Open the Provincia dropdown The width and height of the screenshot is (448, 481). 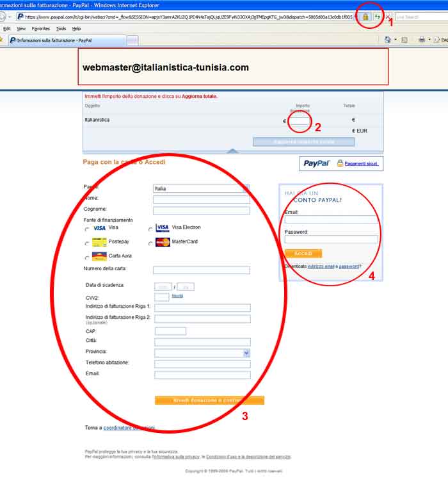(x=202, y=353)
